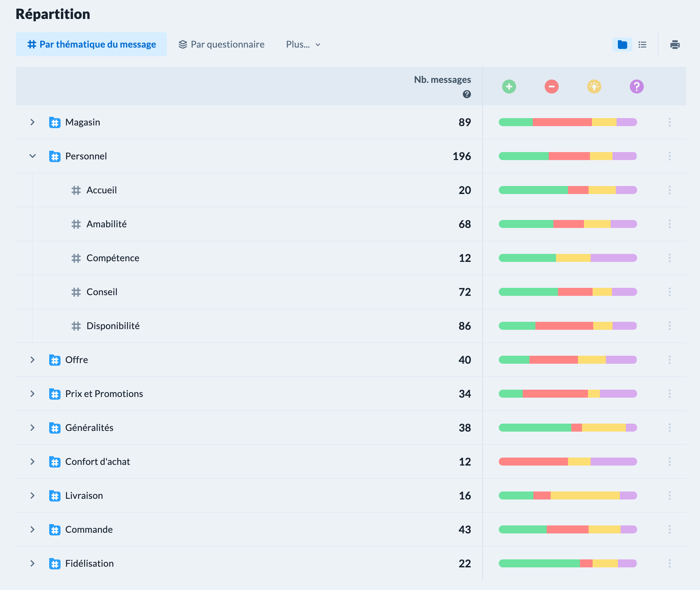Select the Prix et Promotions row label
Image resolution: width=700 pixels, height=590 pixels.
104,394
